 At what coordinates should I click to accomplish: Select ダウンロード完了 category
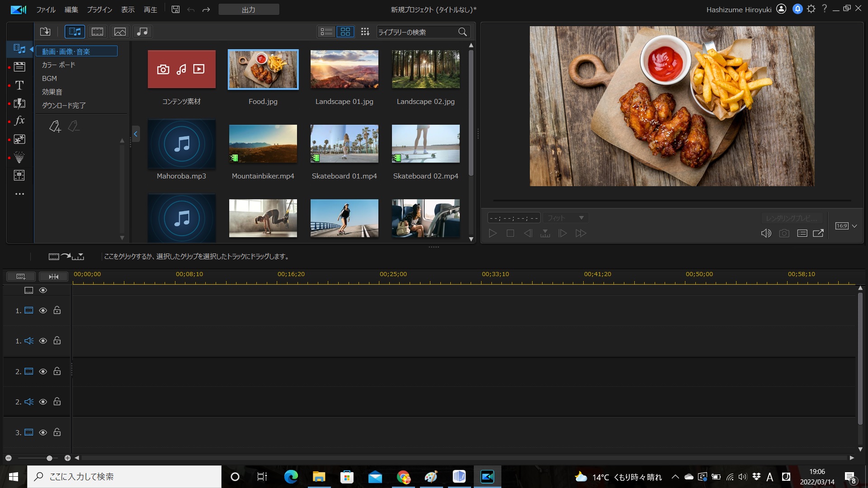(64, 105)
